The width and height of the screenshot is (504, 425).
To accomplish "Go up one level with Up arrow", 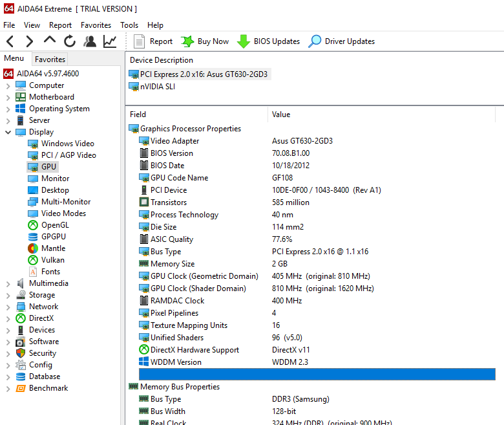I will [x=50, y=41].
